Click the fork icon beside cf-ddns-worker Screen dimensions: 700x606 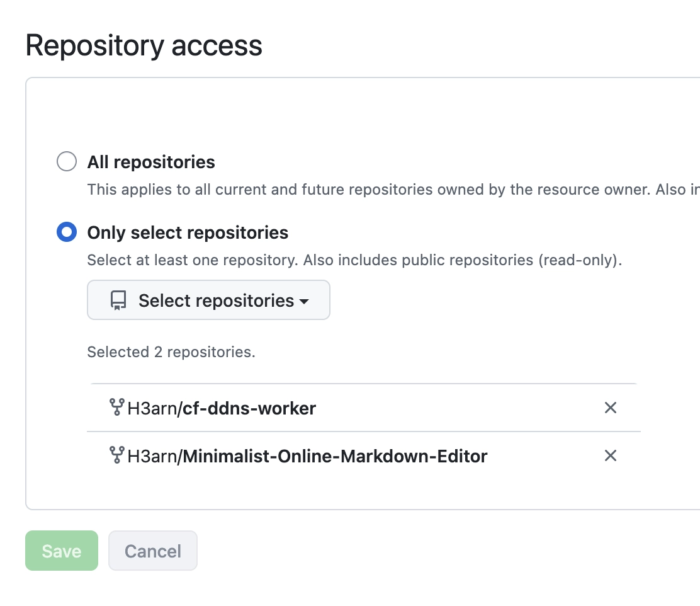[x=116, y=408]
